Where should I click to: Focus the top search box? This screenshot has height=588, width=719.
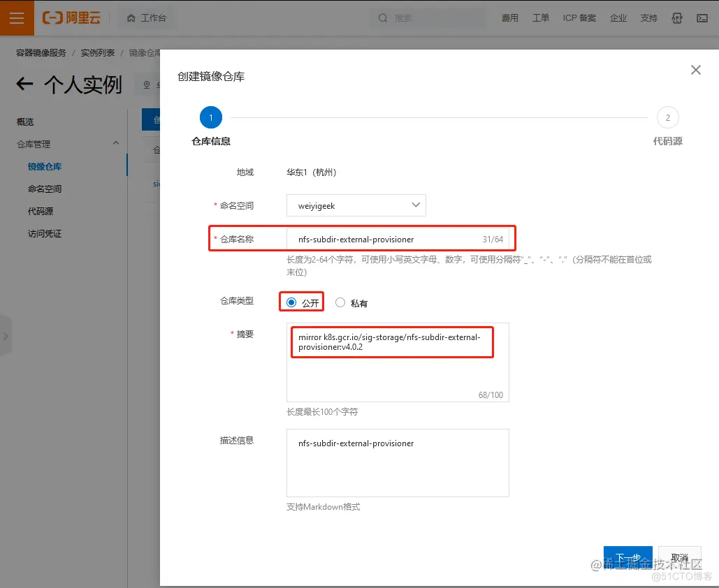click(428, 18)
